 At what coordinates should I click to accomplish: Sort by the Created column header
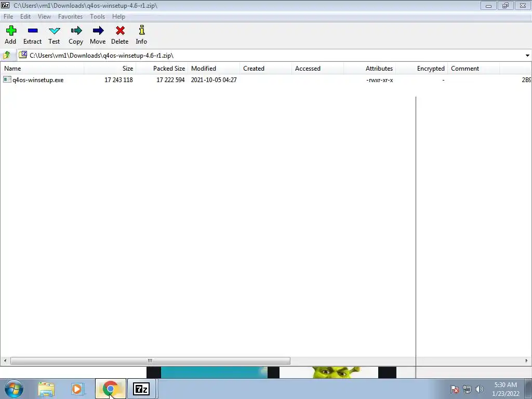tap(265, 68)
